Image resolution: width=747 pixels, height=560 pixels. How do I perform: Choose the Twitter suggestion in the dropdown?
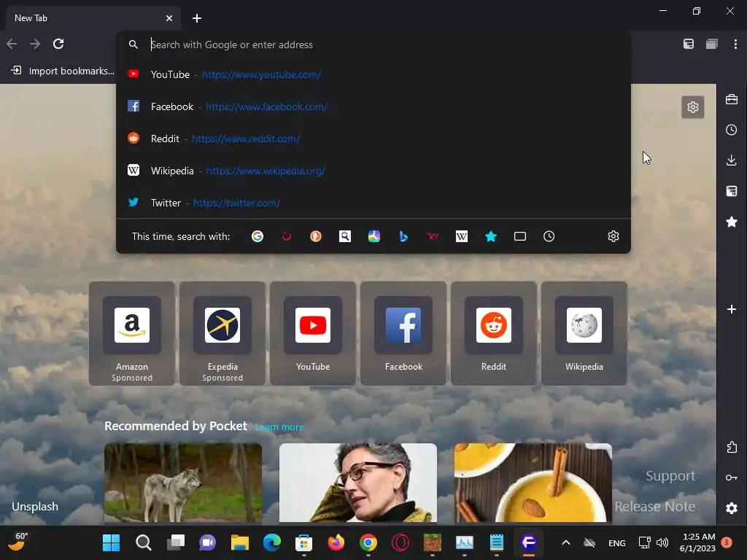pos(373,203)
